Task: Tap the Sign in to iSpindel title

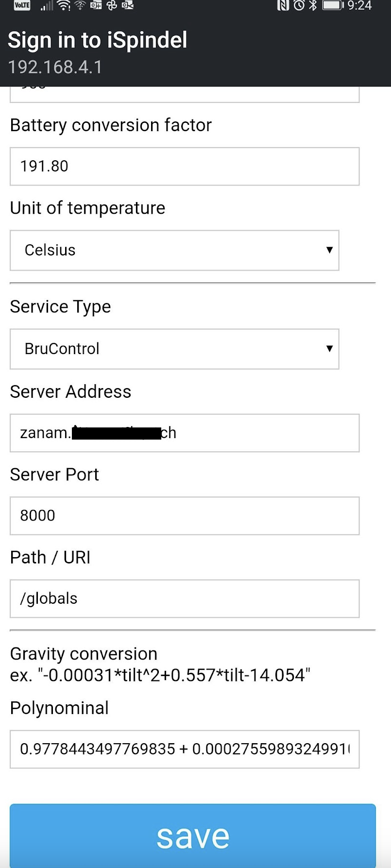Action: point(97,40)
